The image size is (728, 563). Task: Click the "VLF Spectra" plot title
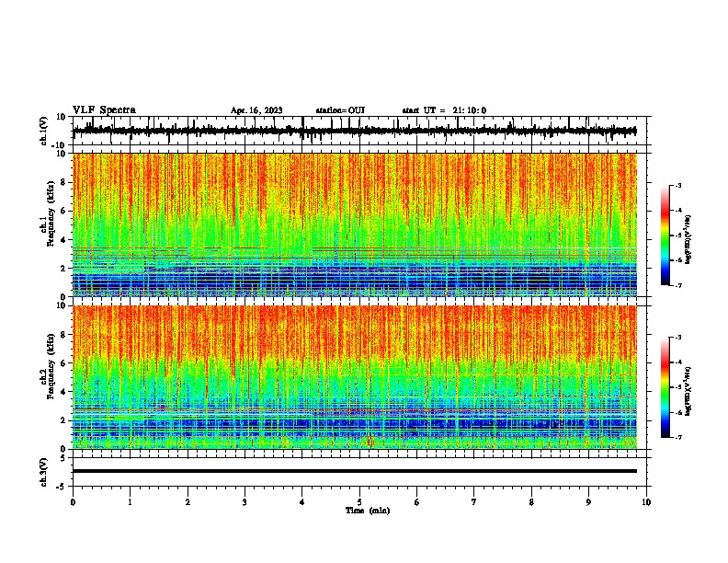(x=104, y=110)
